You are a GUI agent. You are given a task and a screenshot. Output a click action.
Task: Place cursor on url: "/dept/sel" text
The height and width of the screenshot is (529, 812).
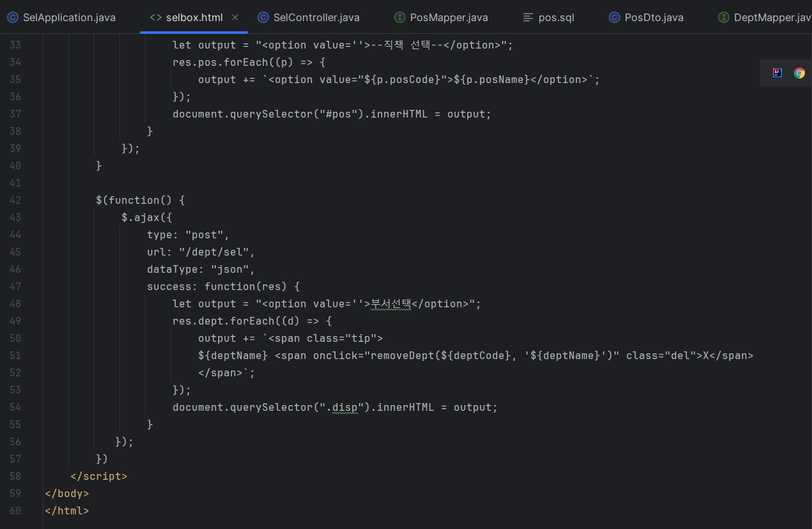(201, 252)
